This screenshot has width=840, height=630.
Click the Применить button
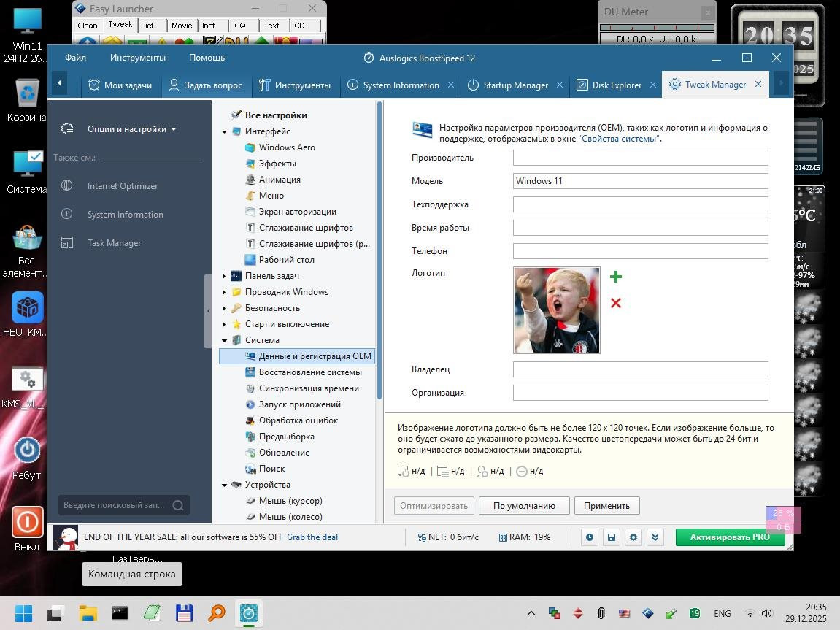point(607,506)
